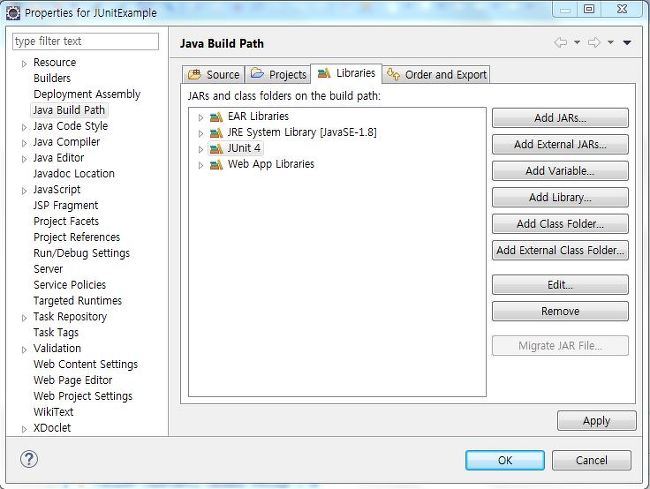
Task: Open Web Content Settings
Action: coord(85,364)
